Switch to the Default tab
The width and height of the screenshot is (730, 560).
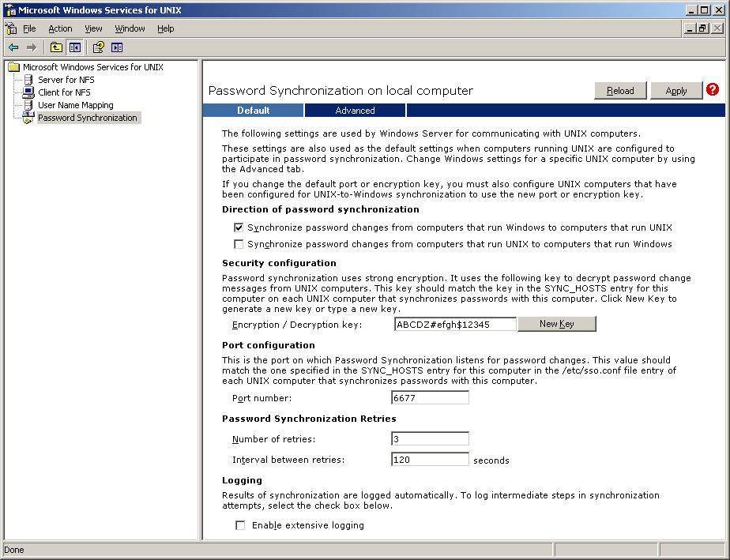[x=254, y=111]
